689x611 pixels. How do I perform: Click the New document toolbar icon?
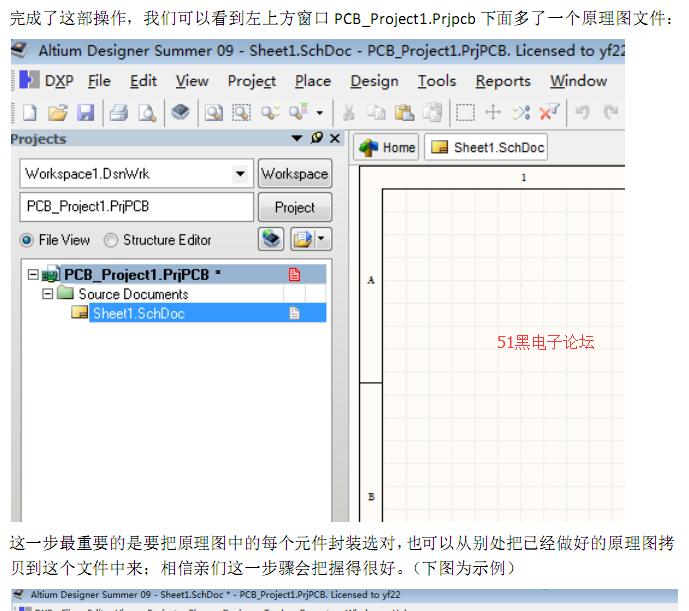point(29,113)
